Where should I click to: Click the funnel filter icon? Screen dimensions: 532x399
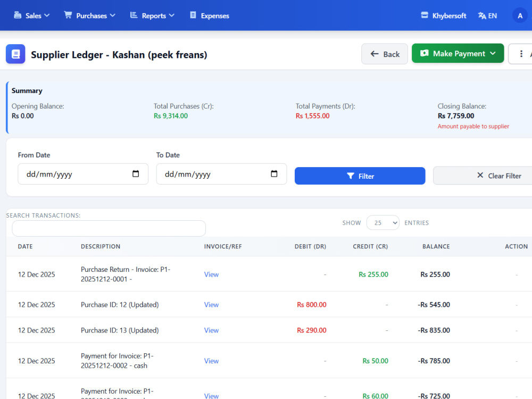[x=351, y=176]
